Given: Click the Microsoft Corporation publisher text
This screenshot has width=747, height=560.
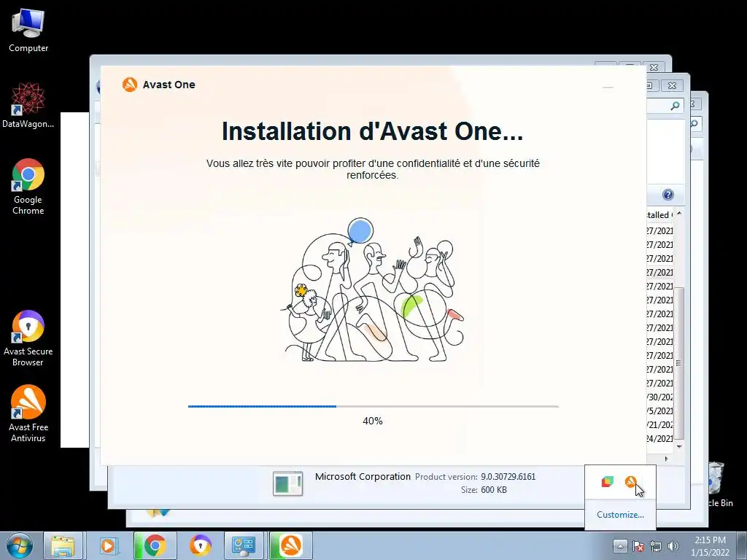Looking at the screenshot, I should pyautogui.click(x=363, y=477).
